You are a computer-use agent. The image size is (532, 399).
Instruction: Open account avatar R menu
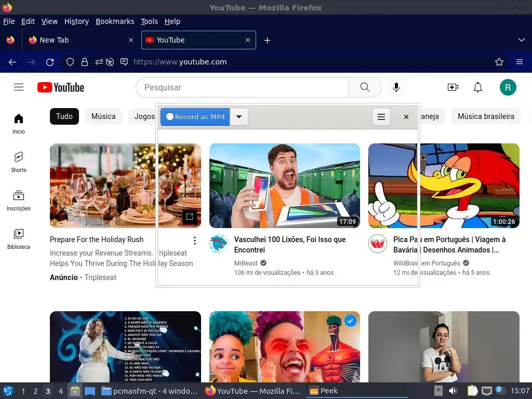[508, 87]
